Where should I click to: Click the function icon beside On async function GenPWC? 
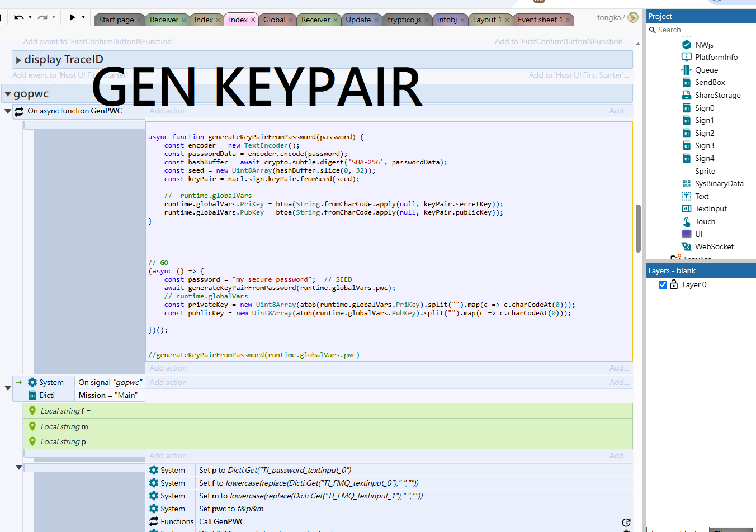point(19,111)
